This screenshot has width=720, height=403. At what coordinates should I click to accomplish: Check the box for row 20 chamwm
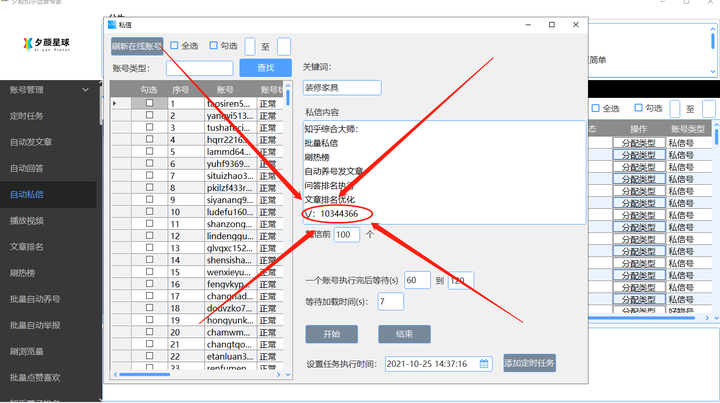click(x=150, y=331)
